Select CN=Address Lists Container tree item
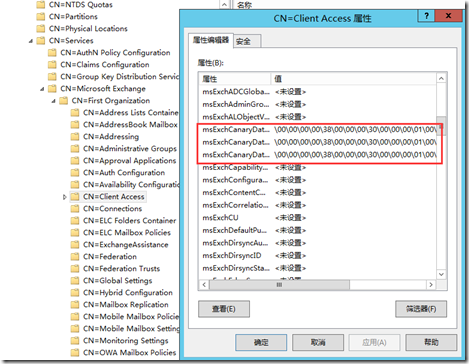The width and height of the screenshot is (469, 364). (131, 113)
